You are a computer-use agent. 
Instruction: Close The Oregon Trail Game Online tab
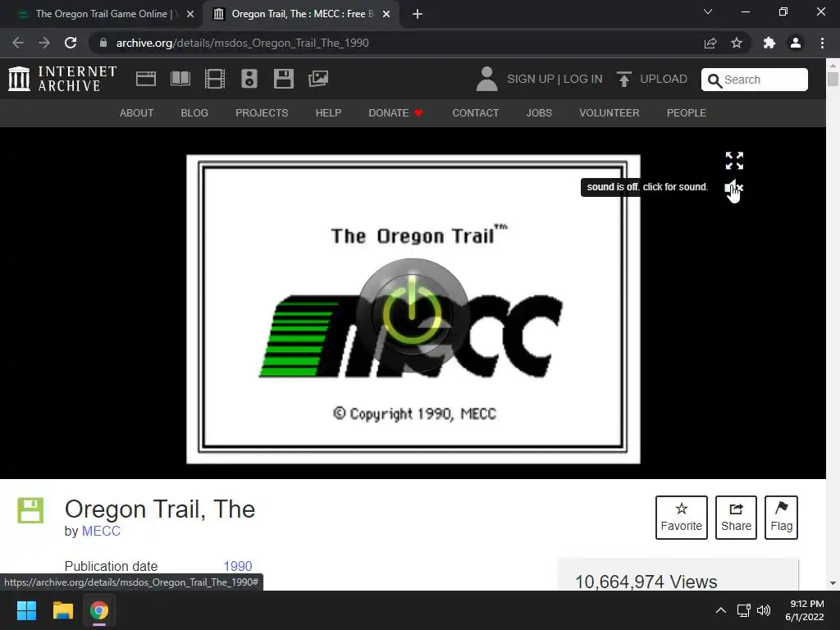click(190, 14)
